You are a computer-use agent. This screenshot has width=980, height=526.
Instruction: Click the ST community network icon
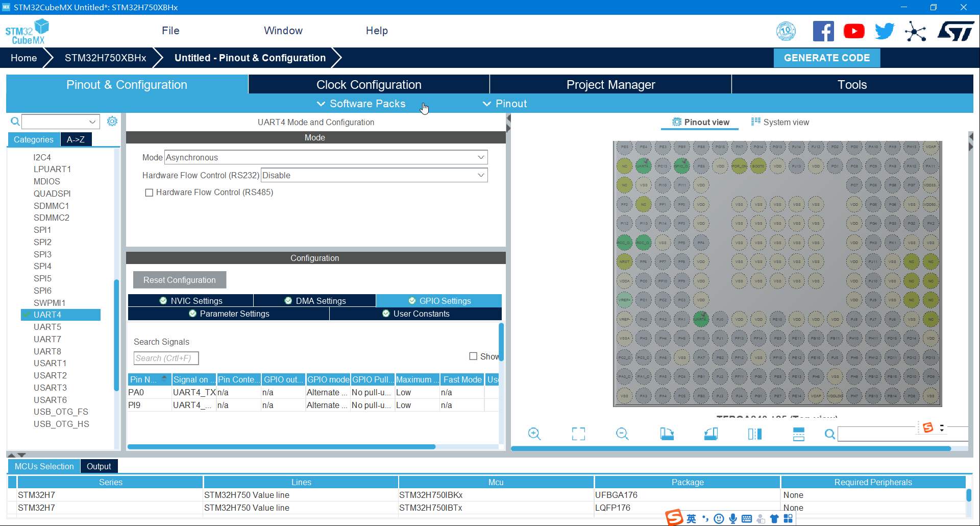(915, 31)
